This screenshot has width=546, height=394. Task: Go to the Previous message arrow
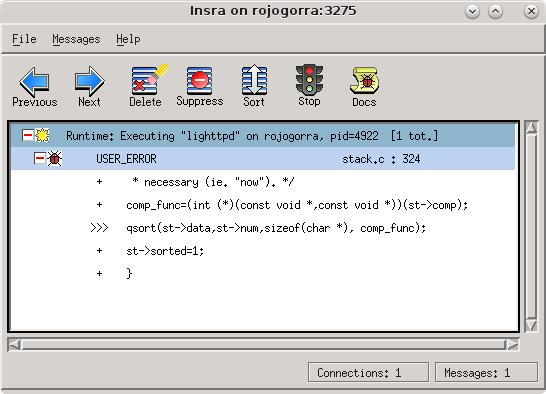click(x=34, y=87)
